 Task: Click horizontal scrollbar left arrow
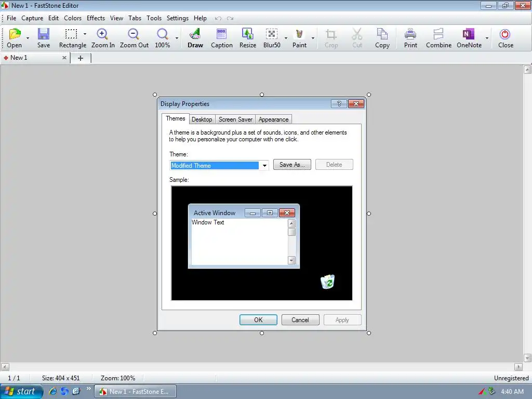(x=5, y=367)
